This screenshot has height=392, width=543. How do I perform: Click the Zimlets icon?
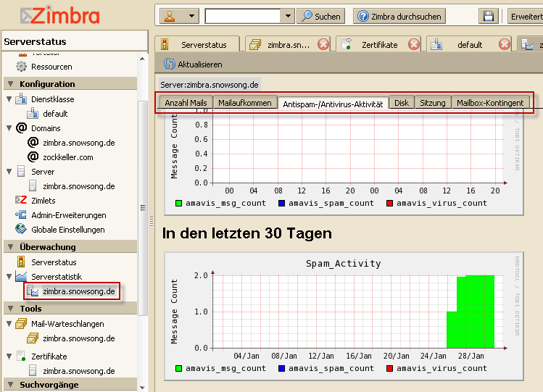tap(21, 200)
